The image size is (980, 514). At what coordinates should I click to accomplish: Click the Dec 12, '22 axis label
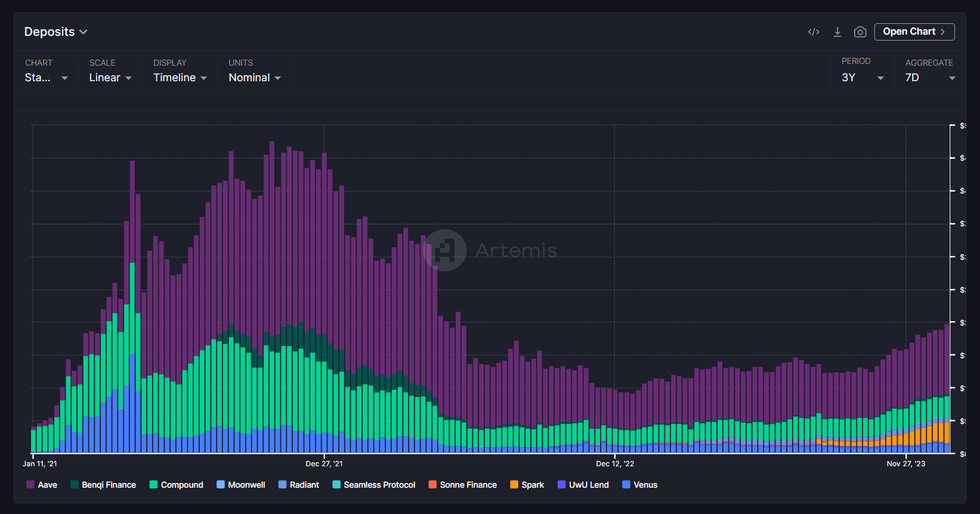click(615, 464)
